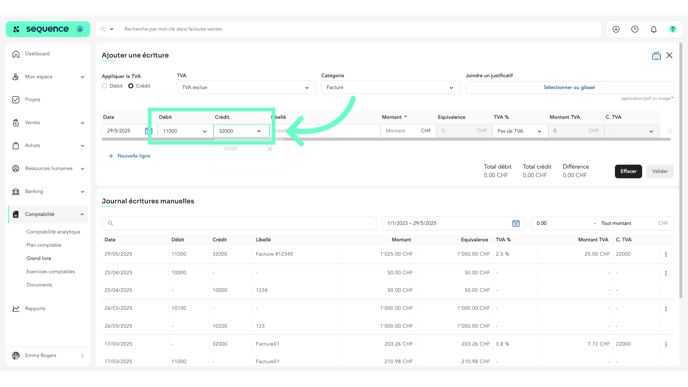Screen dimensions: 688x387
Task: Close the Ajouter une écriture panel
Action: pos(670,55)
